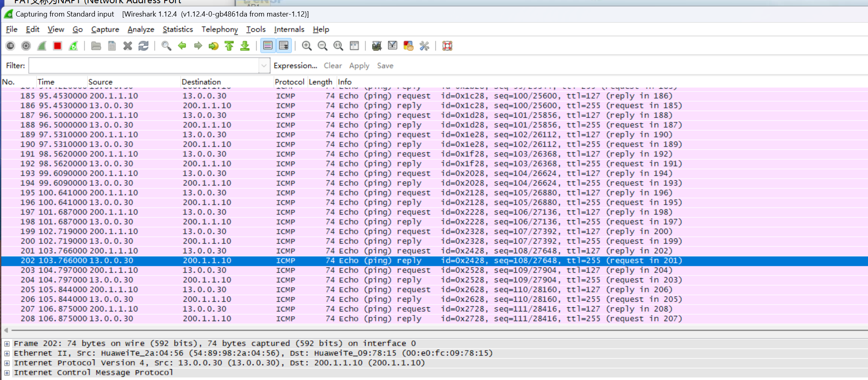The height and width of the screenshot is (380, 868).
Task: Click the Save filter button
Action: click(385, 66)
